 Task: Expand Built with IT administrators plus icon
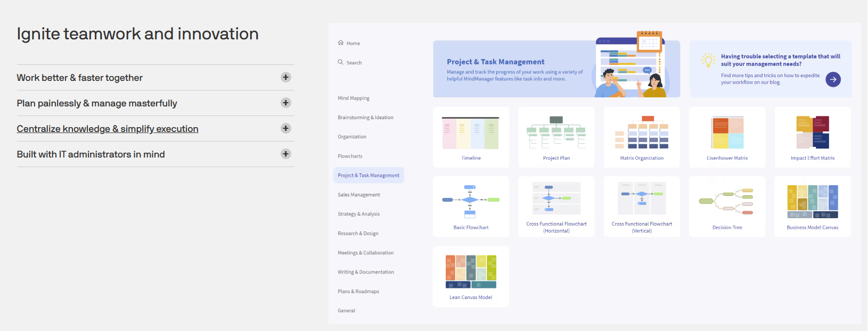(286, 154)
